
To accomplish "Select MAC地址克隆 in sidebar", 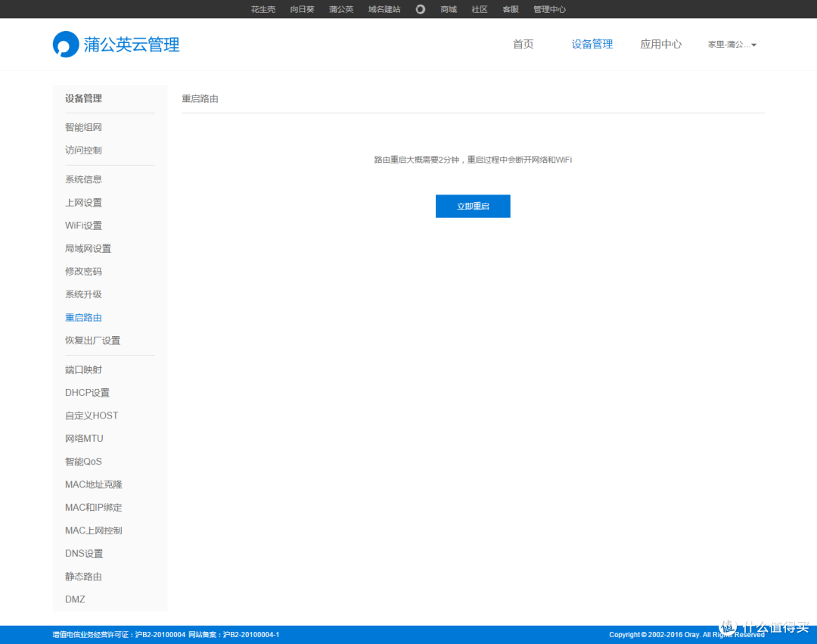I will pyautogui.click(x=94, y=484).
